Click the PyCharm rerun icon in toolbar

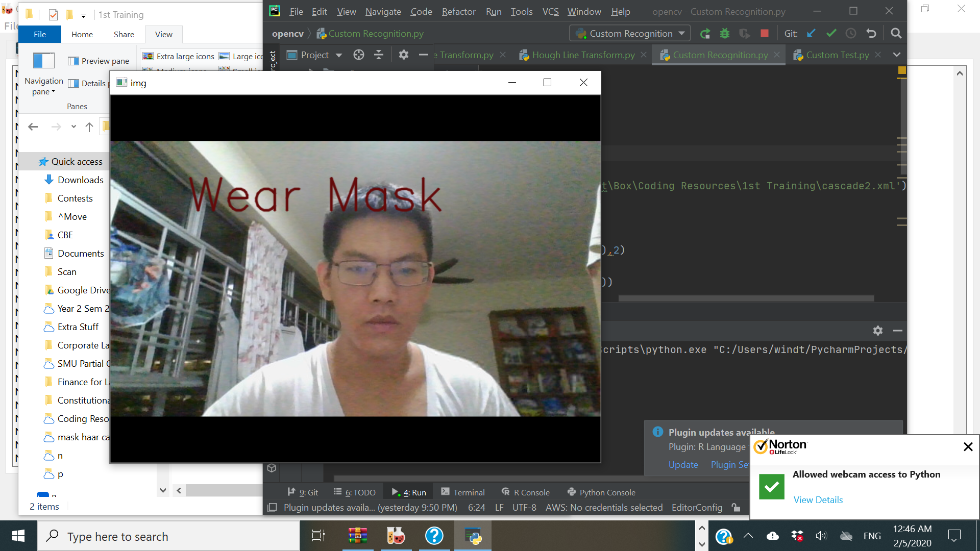point(705,34)
